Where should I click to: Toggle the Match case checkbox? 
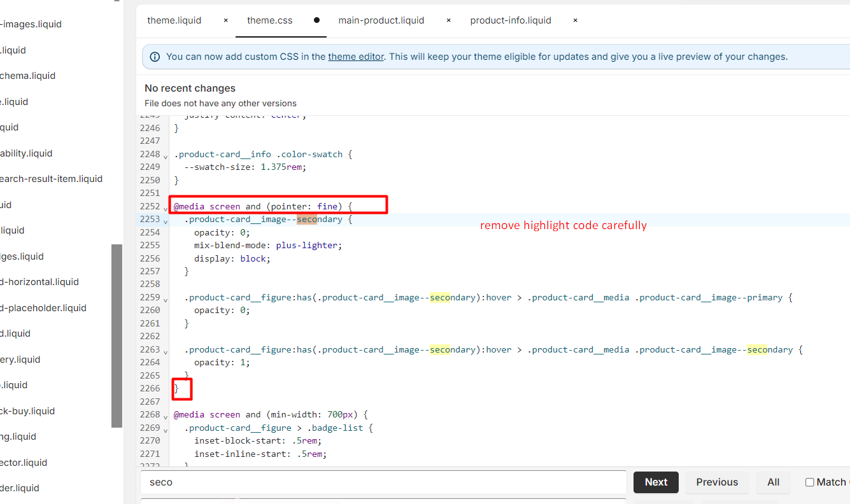pyautogui.click(x=810, y=482)
